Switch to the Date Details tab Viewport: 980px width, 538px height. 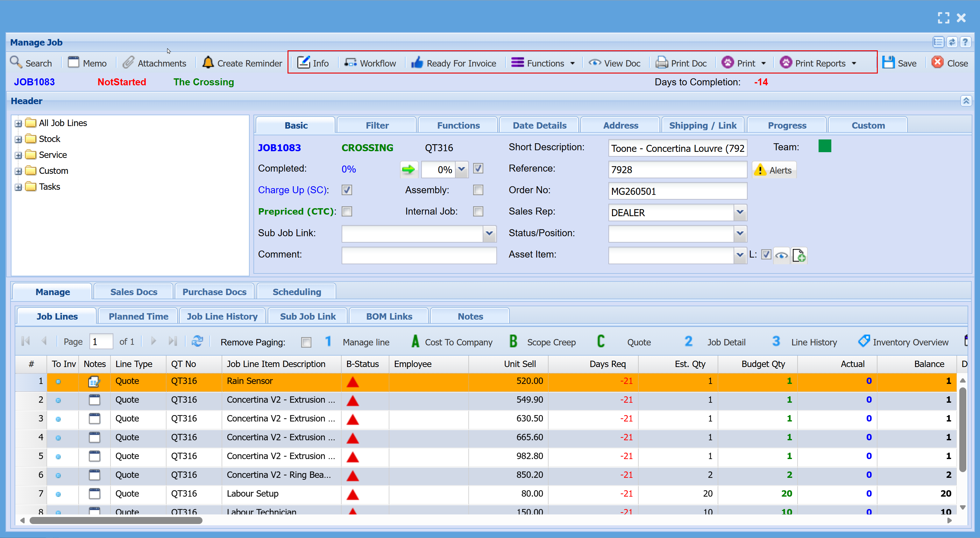click(x=539, y=125)
